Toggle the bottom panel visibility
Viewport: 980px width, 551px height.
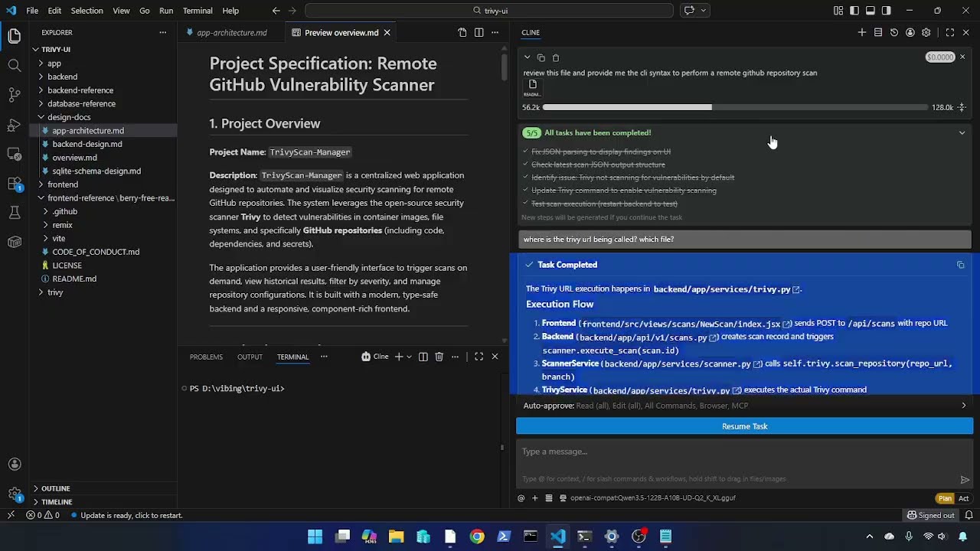tap(871, 11)
